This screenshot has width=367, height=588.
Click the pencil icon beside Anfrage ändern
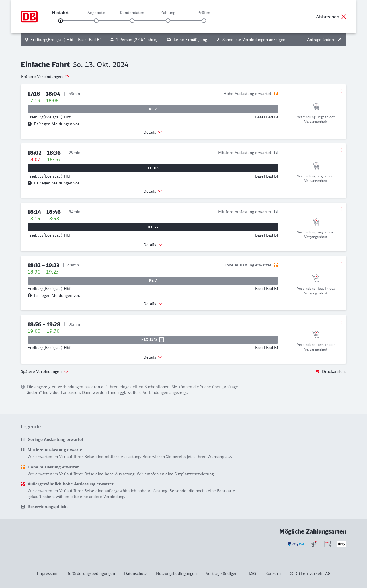[340, 40]
